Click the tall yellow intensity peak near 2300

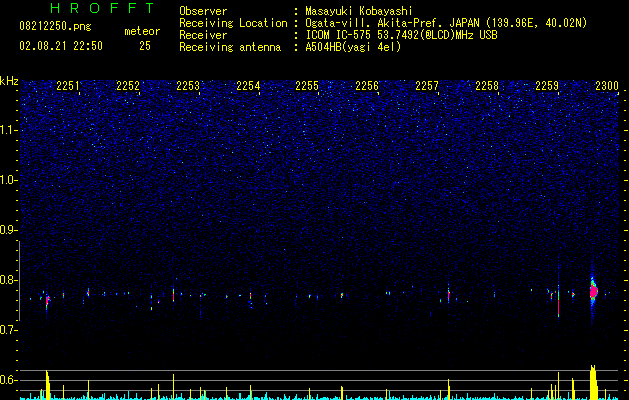(x=593, y=382)
